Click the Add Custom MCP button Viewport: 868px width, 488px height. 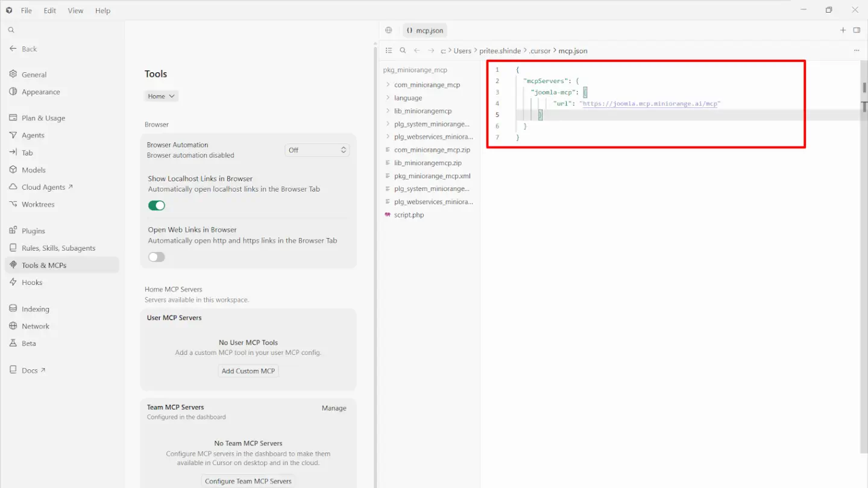coord(248,371)
